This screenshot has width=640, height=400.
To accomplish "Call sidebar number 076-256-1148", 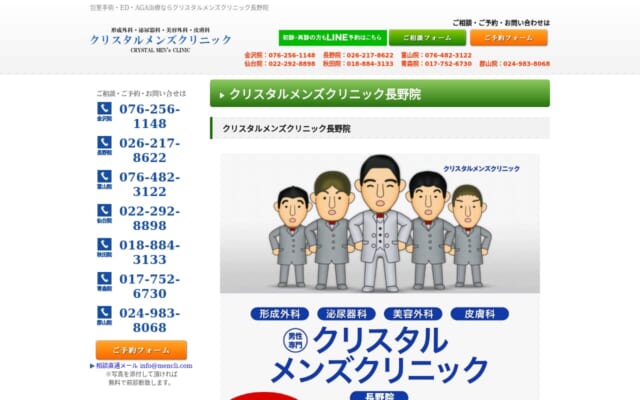I will tap(150, 116).
